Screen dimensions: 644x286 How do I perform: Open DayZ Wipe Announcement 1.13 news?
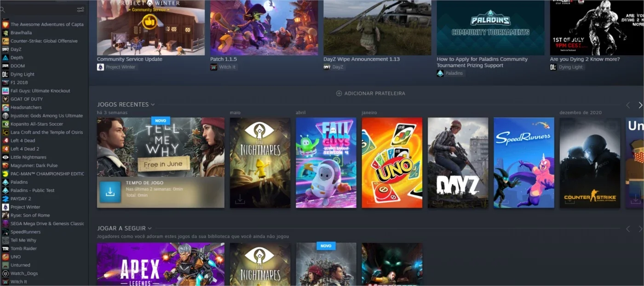click(362, 59)
